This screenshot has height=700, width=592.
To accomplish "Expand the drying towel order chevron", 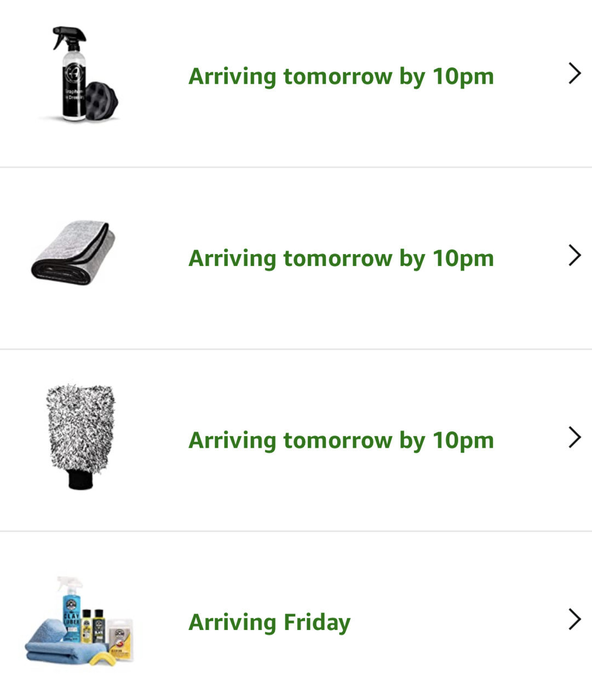I will tap(574, 256).
